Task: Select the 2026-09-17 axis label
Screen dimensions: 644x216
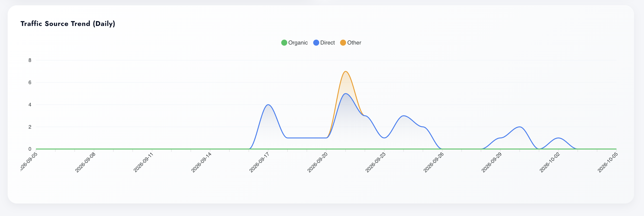Action: pos(259,162)
